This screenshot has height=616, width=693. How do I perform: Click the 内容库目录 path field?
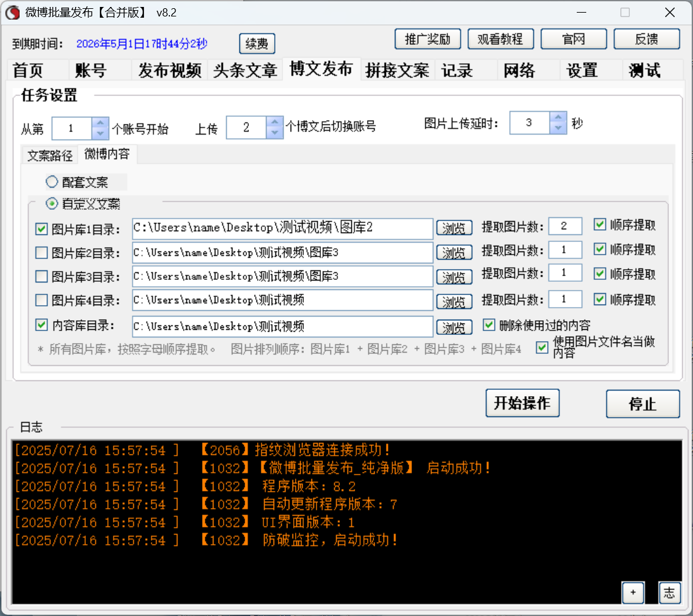pos(282,326)
